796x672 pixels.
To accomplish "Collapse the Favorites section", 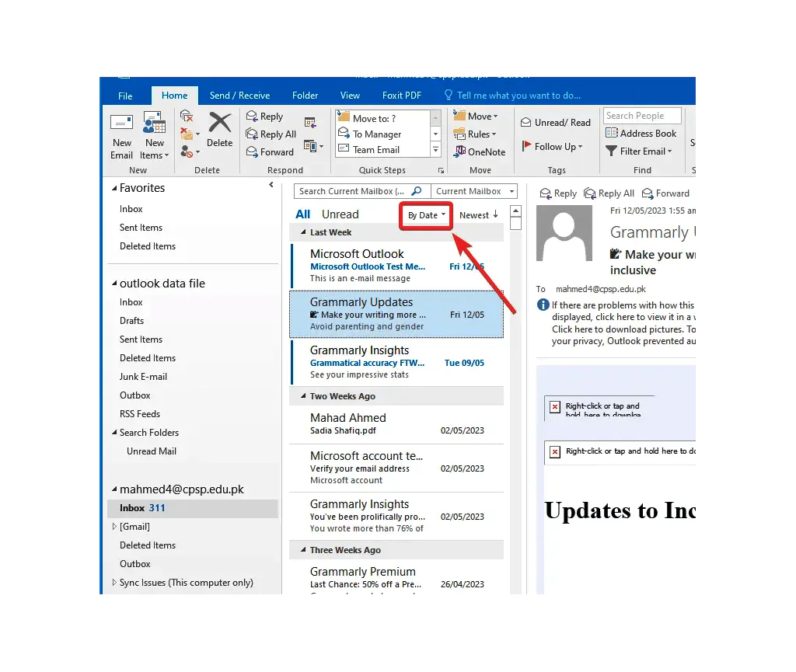I will [115, 187].
